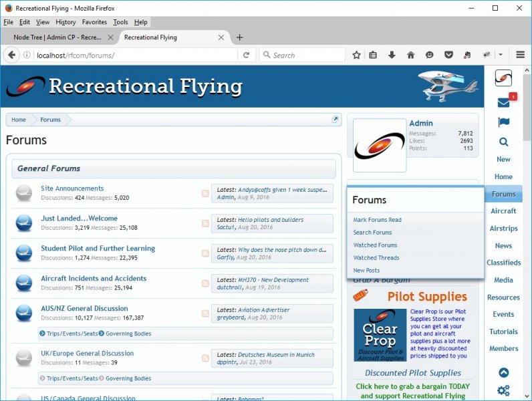532x401 pixels.
Task: Click the sidebar user avatar icon
Action: coord(503,78)
